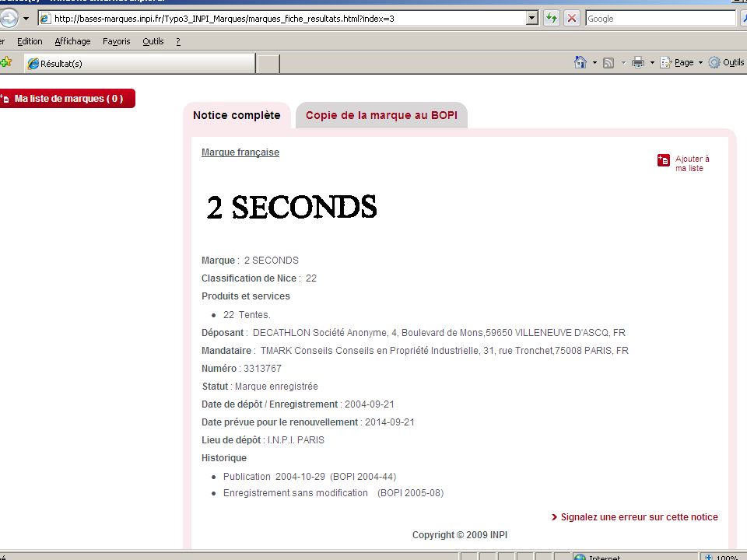The height and width of the screenshot is (560, 747).
Task: Click the Ajouter à ma liste link text
Action: point(693,163)
